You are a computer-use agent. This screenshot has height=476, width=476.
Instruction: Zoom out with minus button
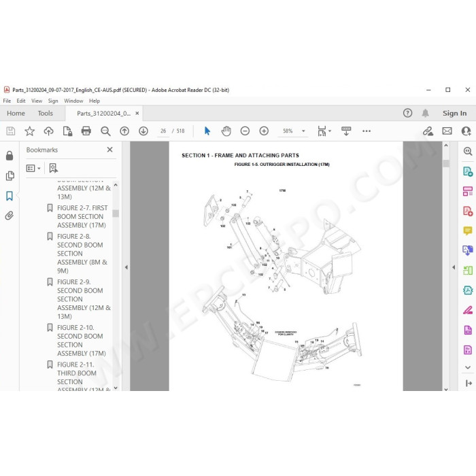pos(245,131)
